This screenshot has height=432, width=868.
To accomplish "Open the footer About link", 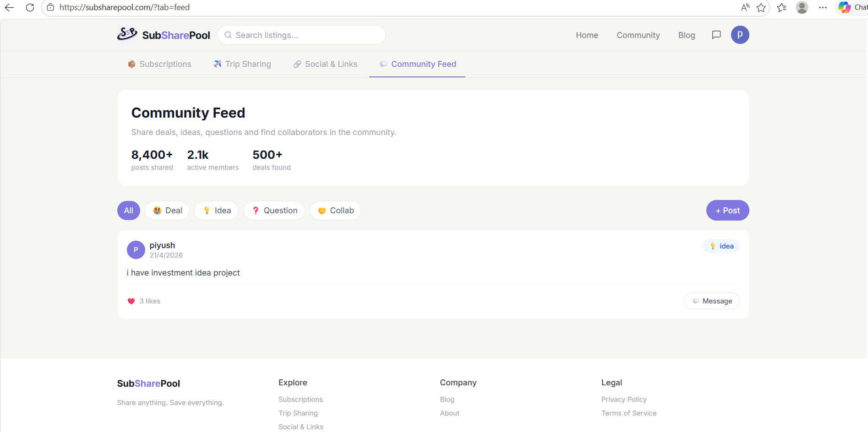I will click(x=450, y=413).
